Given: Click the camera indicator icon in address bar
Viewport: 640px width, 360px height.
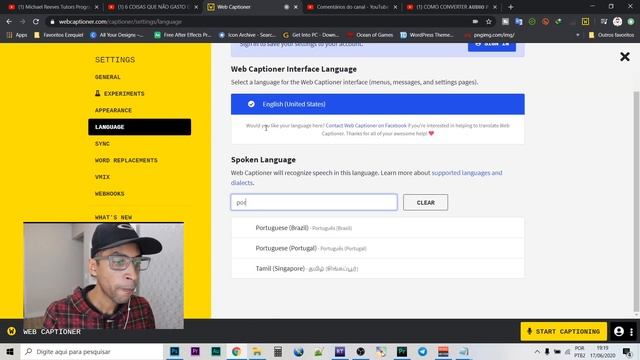Looking at the screenshot, I should [x=475, y=22].
